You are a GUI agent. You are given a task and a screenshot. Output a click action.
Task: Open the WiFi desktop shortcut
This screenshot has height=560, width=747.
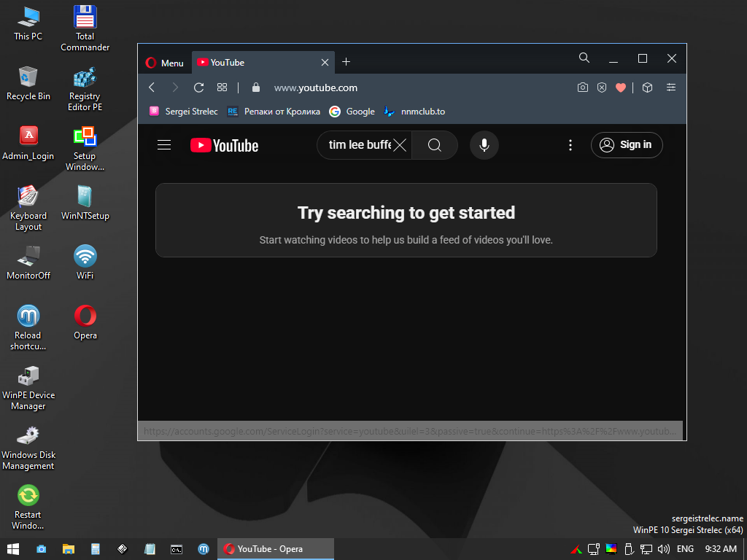coord(85,262)
